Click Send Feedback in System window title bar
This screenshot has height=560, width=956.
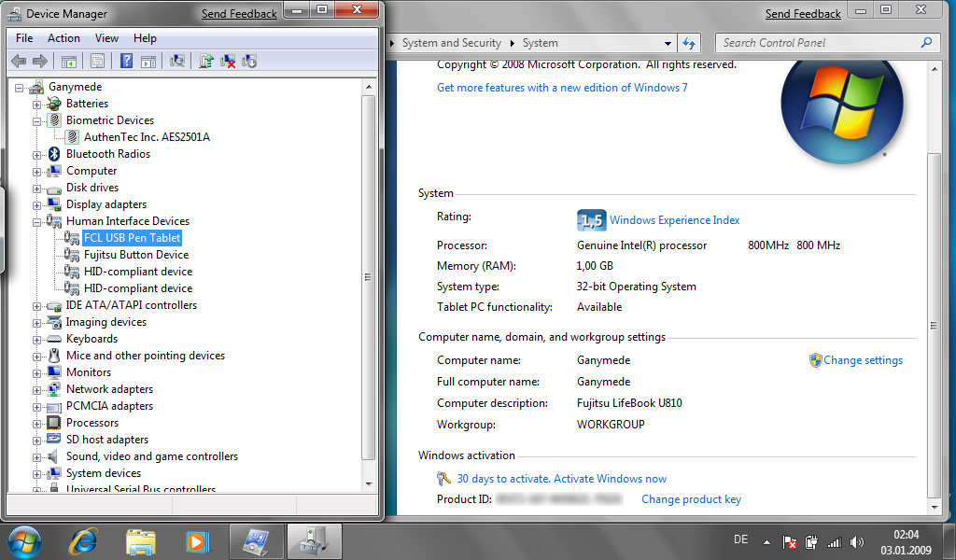[802, 13]
